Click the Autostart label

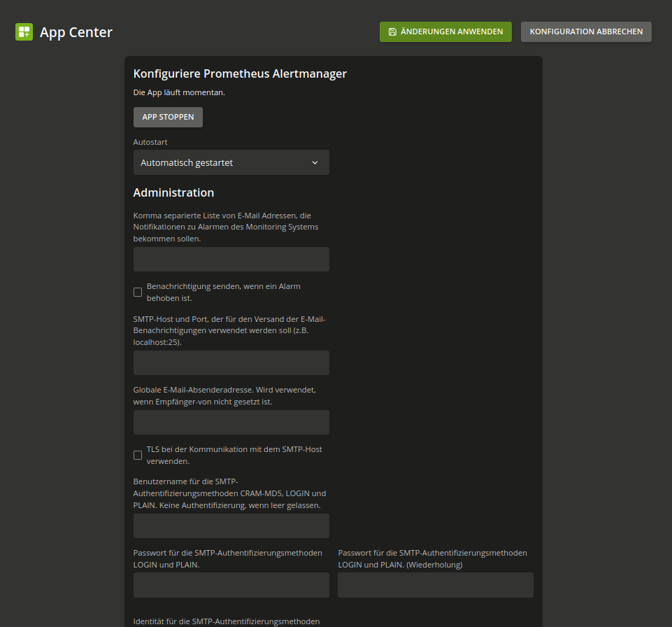tap(150, 142)
